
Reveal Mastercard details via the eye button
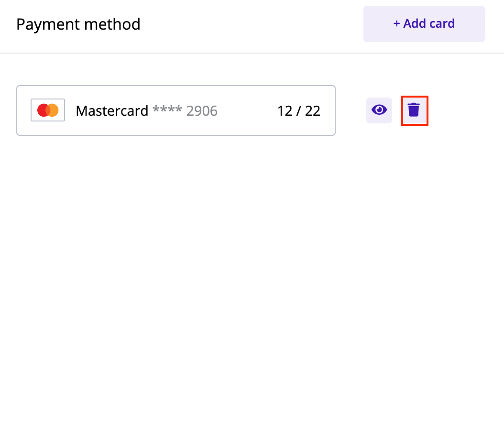coord(379,110)
